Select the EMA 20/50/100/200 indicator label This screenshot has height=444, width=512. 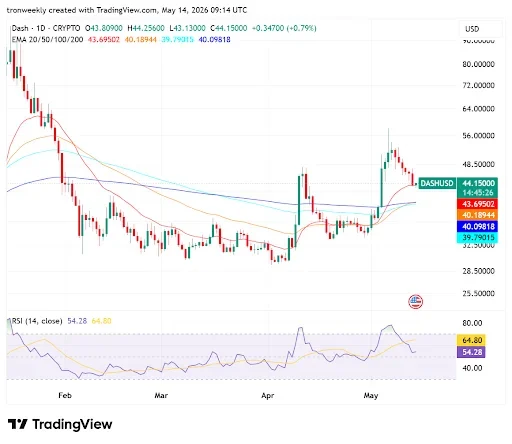coord(47,40)
